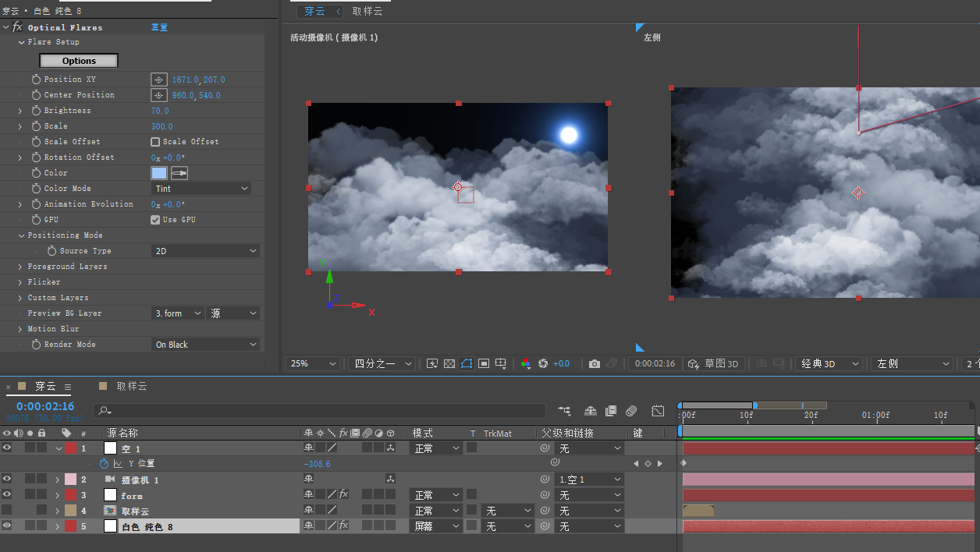Expand the Flicker group
This screenshot has height=552, width=980.
pyautogui.click(x=21, y=282)
